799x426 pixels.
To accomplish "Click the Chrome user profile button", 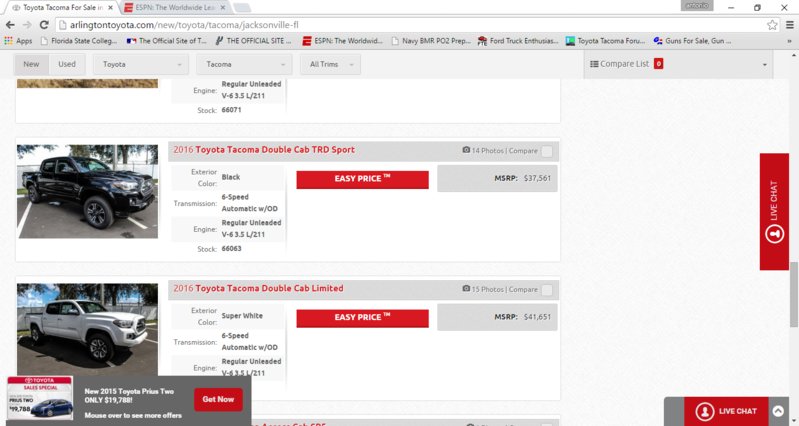I will (x=697, y=6).
